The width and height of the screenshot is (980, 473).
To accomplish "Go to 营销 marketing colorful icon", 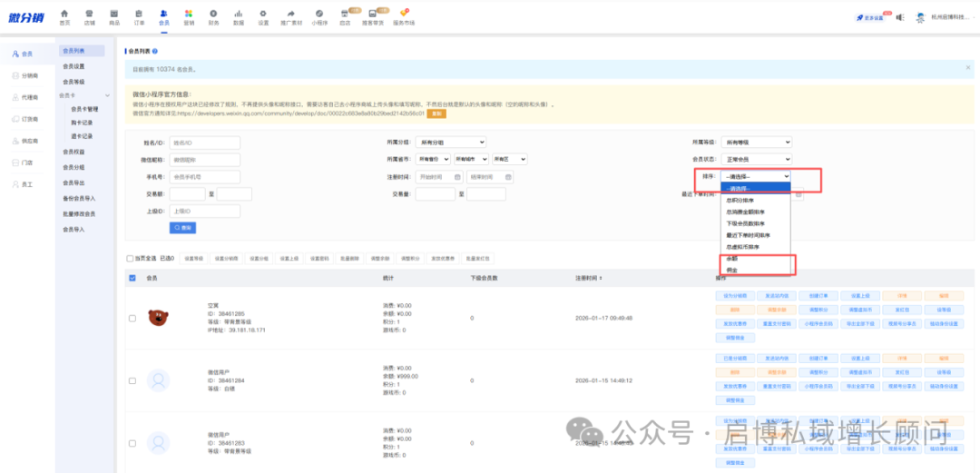I will 188,14.
